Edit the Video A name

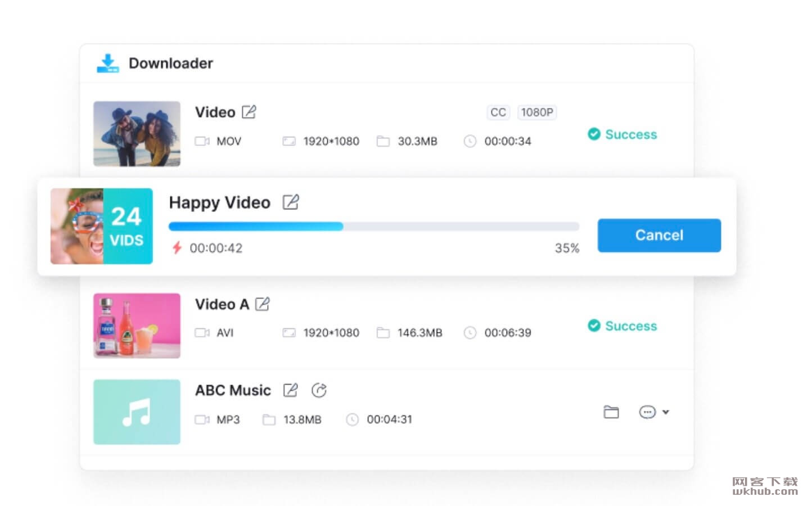pos(263,304)
